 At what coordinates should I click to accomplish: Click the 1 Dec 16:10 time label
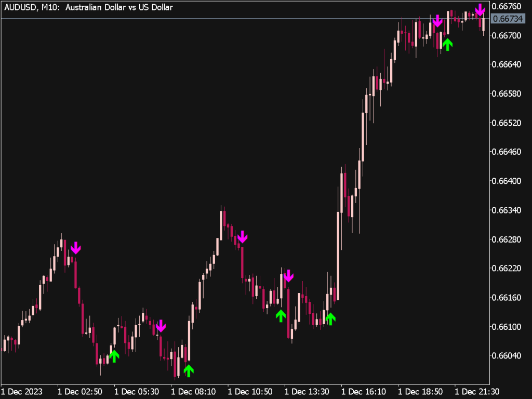tap(364, 392)
